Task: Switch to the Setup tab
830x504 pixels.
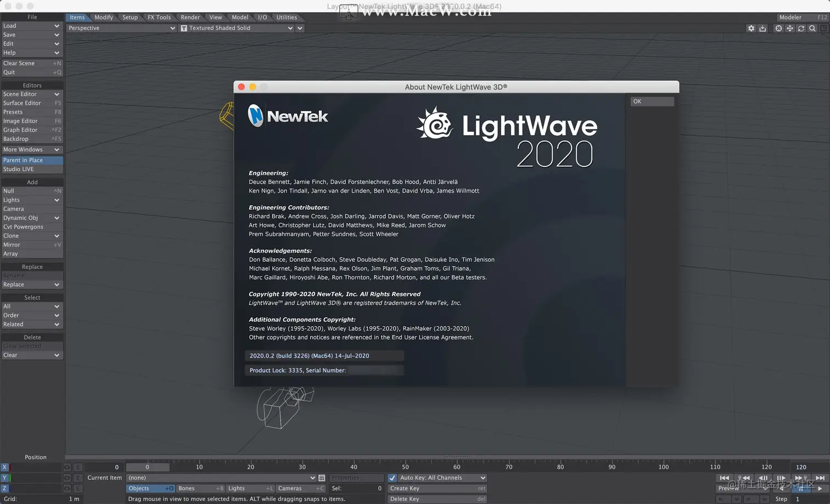Action: click(130, 17)
